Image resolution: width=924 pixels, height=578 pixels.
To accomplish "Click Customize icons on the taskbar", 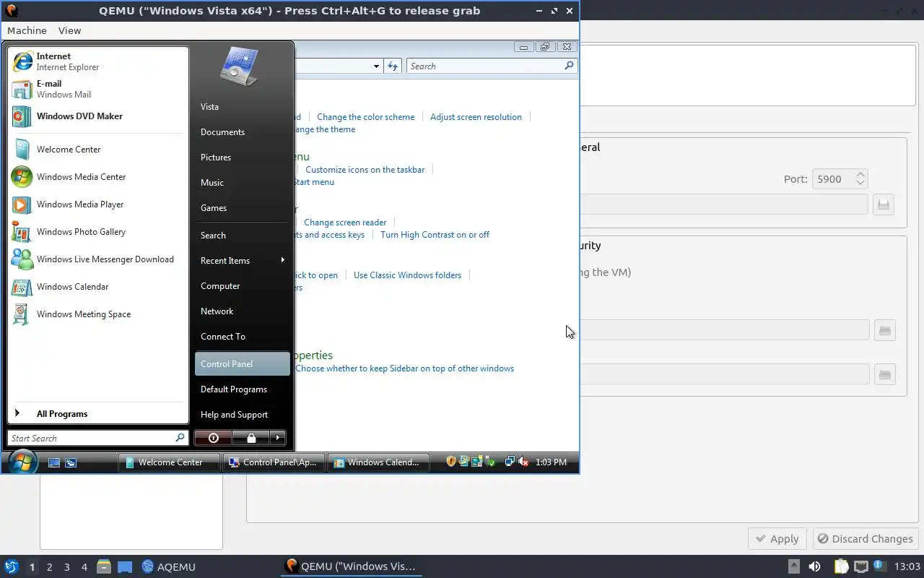I will tap(365, 170).
